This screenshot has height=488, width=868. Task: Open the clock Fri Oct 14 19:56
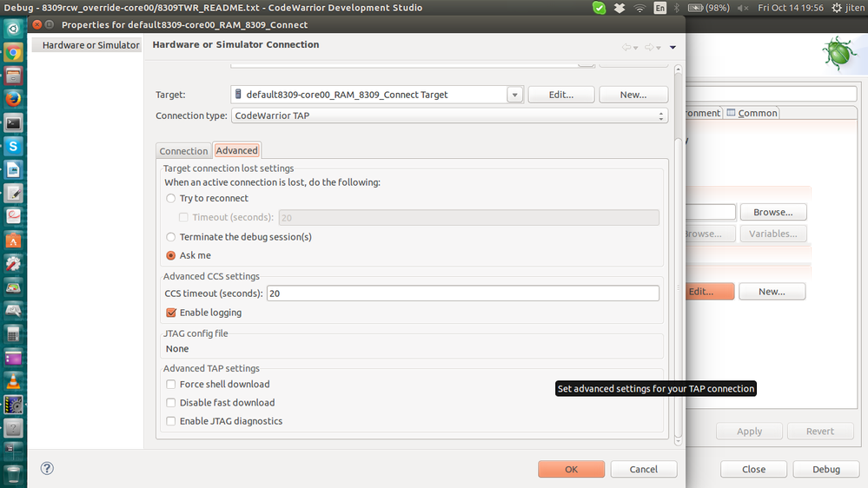point(790,8)
